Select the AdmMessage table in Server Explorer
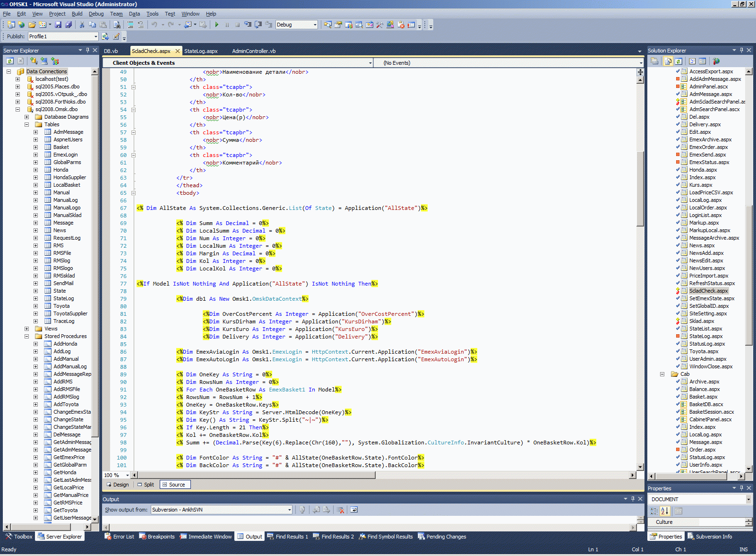Image resolution: width=756 pixels, height=556 pixels. coord(68,132)
